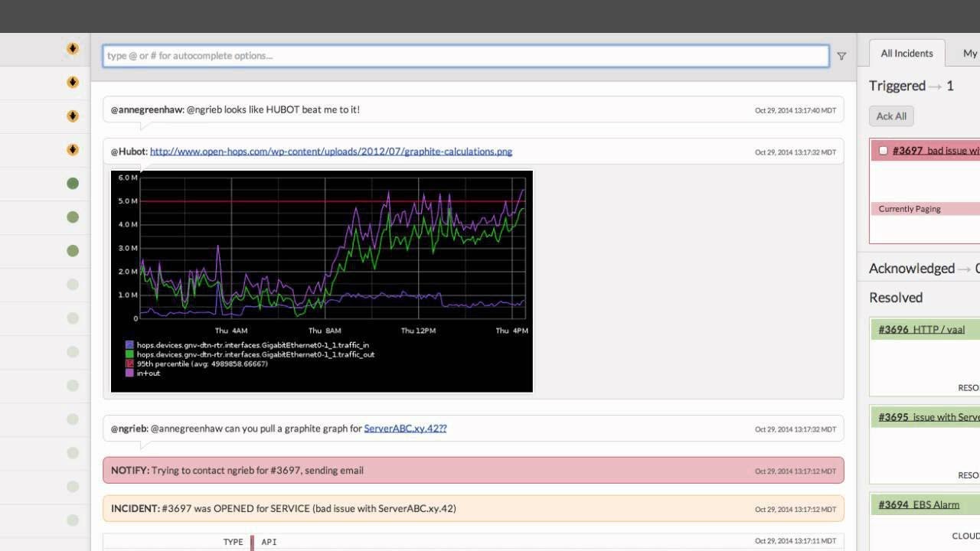The image size is (980, 551).
Task: Select the TYPE API table row
Action: (473, 542)
